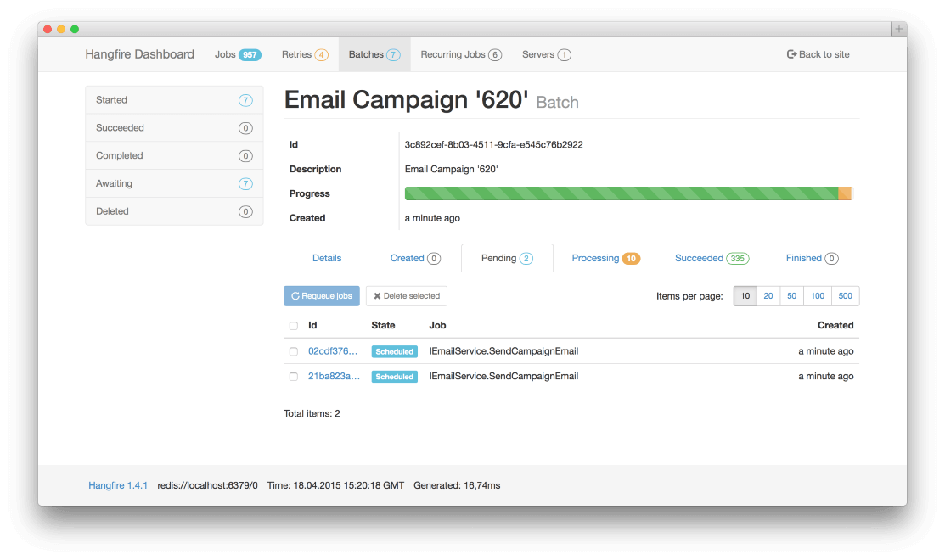945x560 pixels.
Task: Switch to the Succeeded tab
Action: (x=712, y=258)
